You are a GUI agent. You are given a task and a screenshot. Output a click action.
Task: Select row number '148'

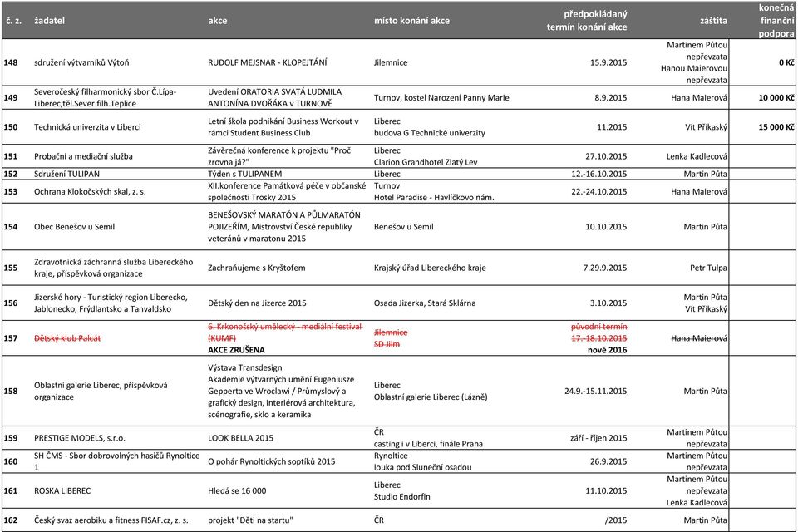[11, 62]
